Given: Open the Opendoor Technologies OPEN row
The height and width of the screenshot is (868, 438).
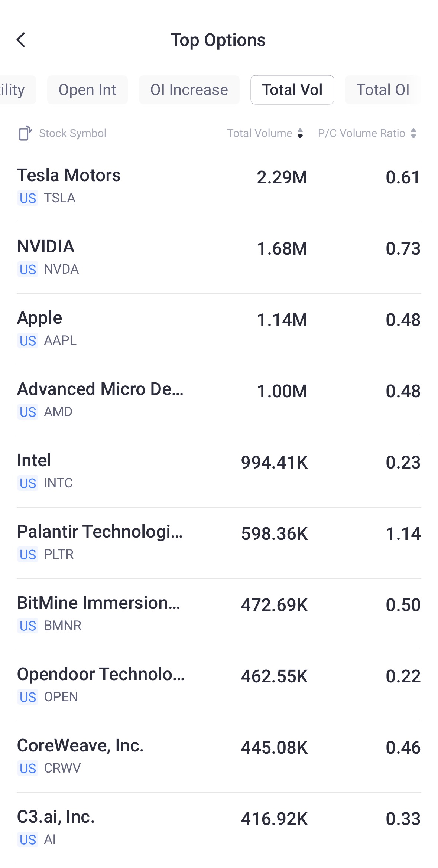Looking at the screenshot, I should tap(219, 686).
